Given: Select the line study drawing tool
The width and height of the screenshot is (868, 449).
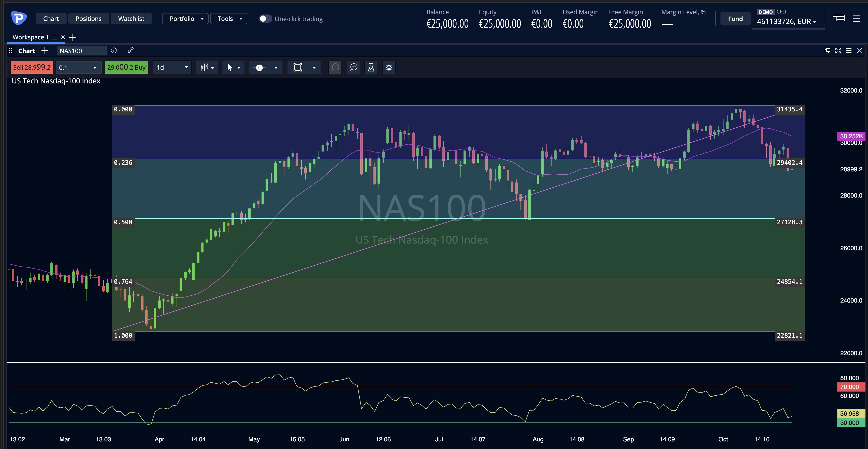Looking at the screenshot, I should coord(259,67).
